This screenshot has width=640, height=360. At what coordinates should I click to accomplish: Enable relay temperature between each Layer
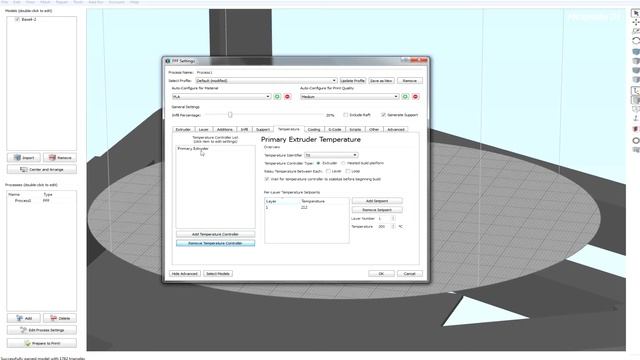click(x=328, y=171)
